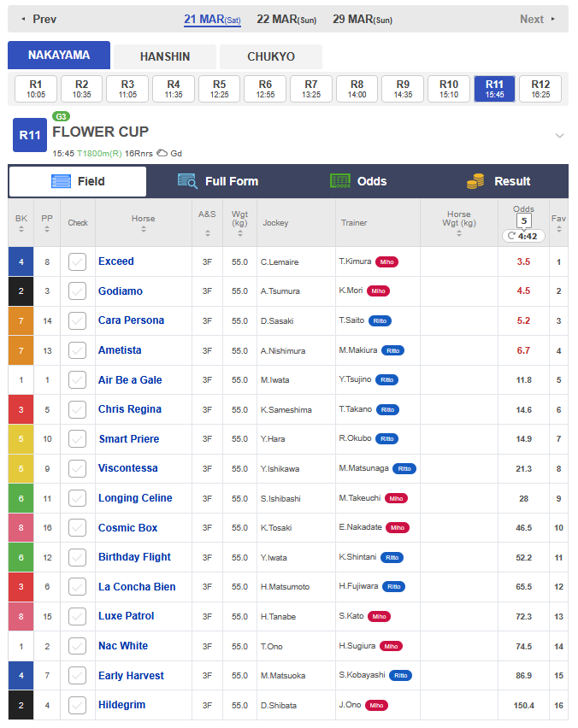578x728 pixels.
Task: Click course info T1800m(R)
Action: [x=99, y=153]
